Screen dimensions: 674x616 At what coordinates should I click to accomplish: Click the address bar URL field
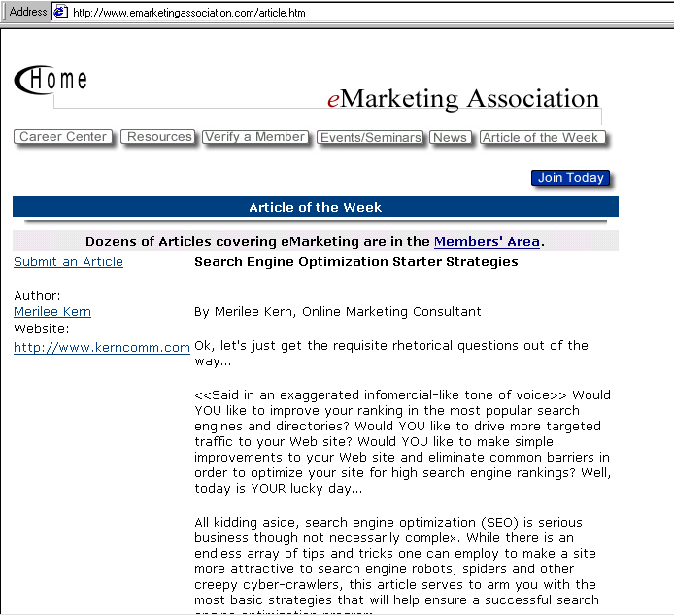(x=363, y=12)
